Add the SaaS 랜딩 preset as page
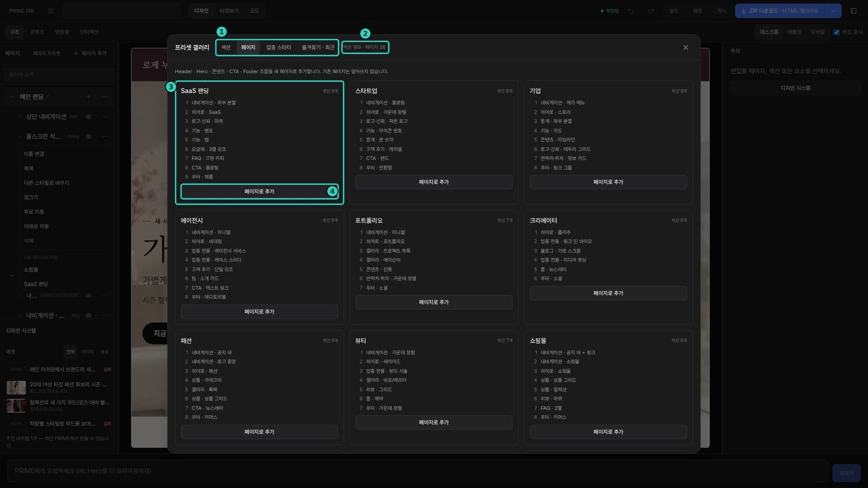 (259, 192)
